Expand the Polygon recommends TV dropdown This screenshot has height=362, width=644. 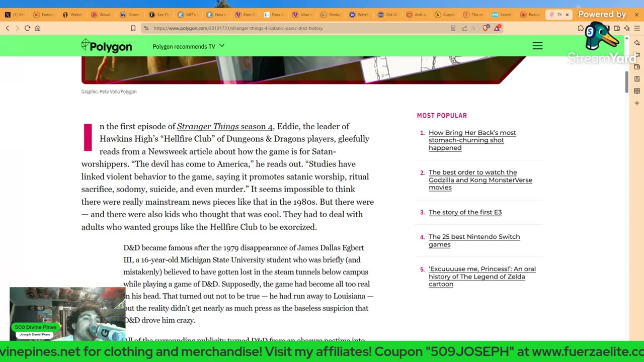[188, 46]
